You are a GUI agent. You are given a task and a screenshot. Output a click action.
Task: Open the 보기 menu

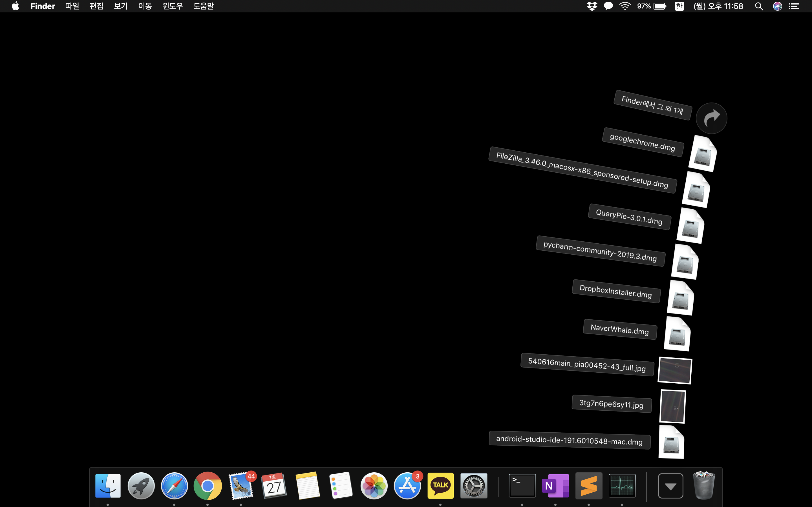coord(120,6)
